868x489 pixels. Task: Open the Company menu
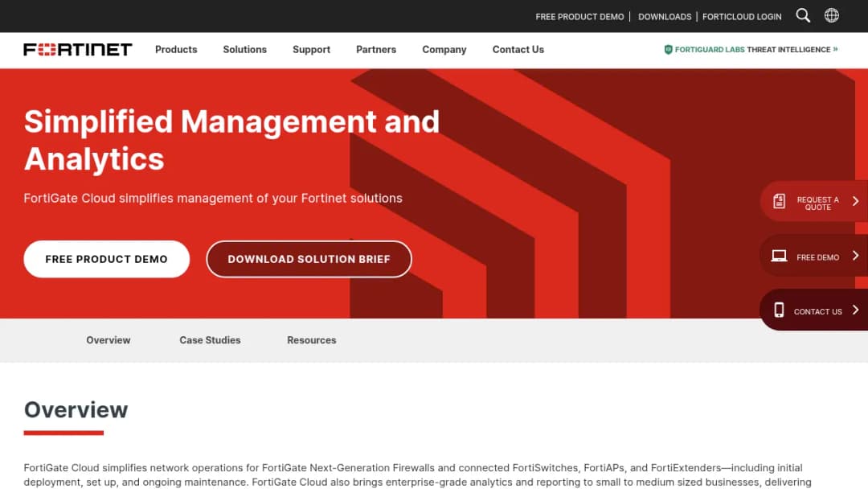pos(444,50)
